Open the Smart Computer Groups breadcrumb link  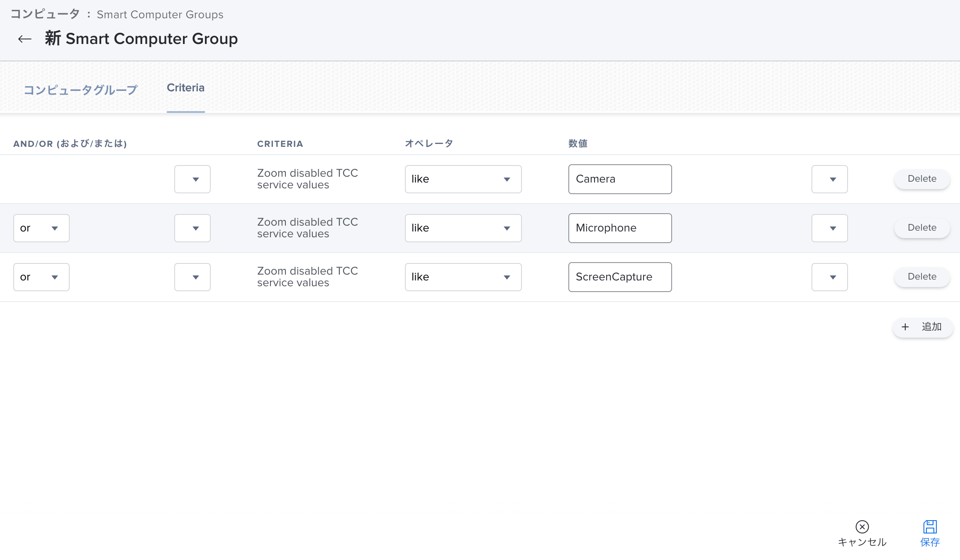[x=160, y=15]
